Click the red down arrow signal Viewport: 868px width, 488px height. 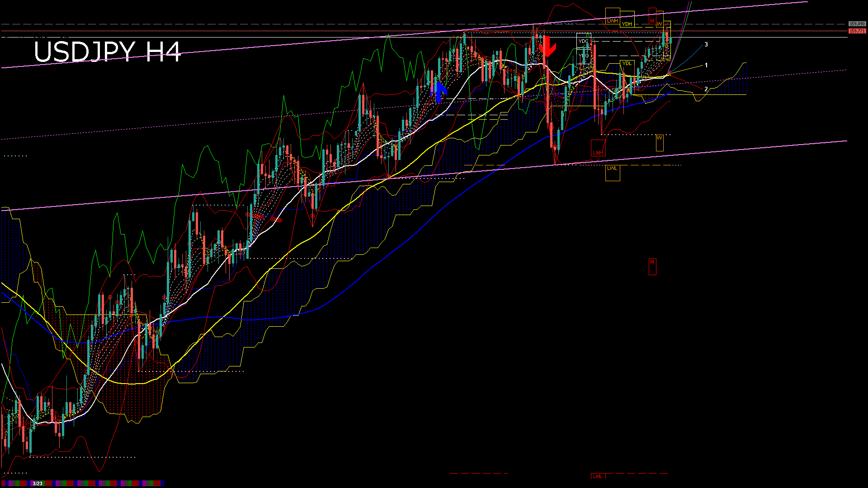(x=547, y=47)
